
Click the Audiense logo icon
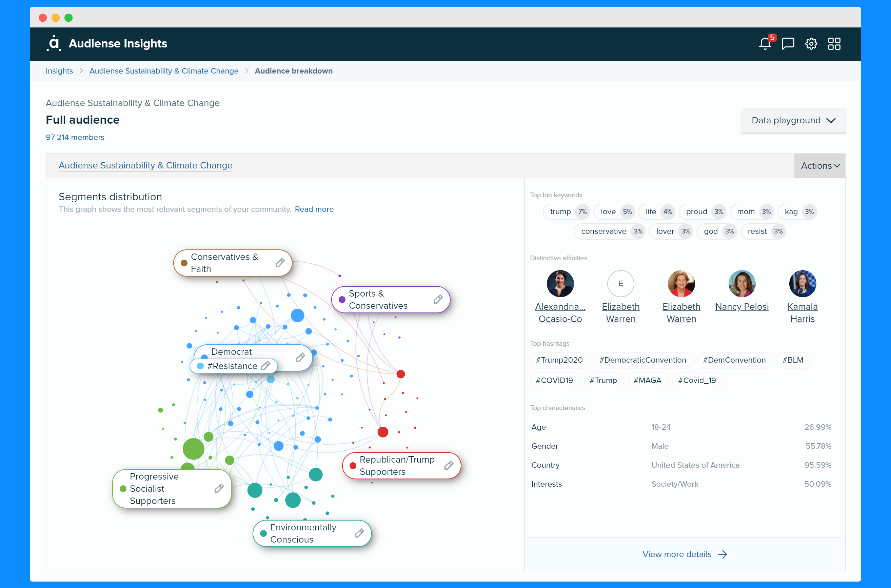click(x=54, y=43)
